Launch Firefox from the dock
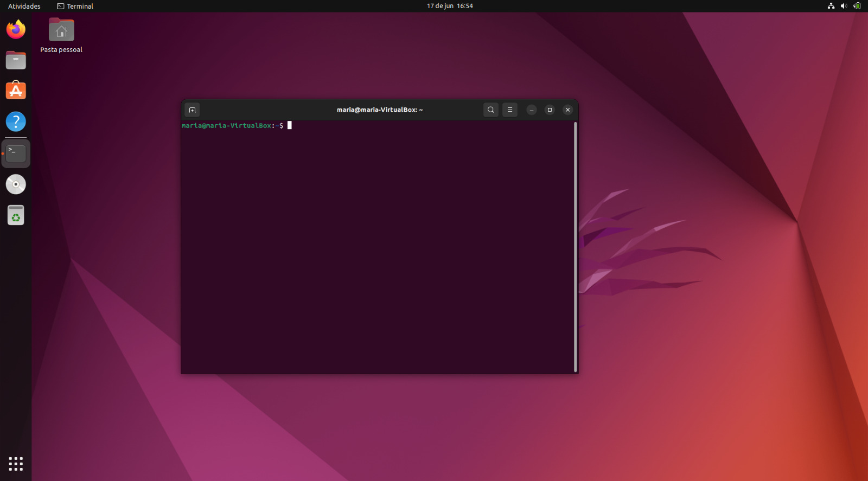This screenshot has width=868, height=481. coord(16,29)
